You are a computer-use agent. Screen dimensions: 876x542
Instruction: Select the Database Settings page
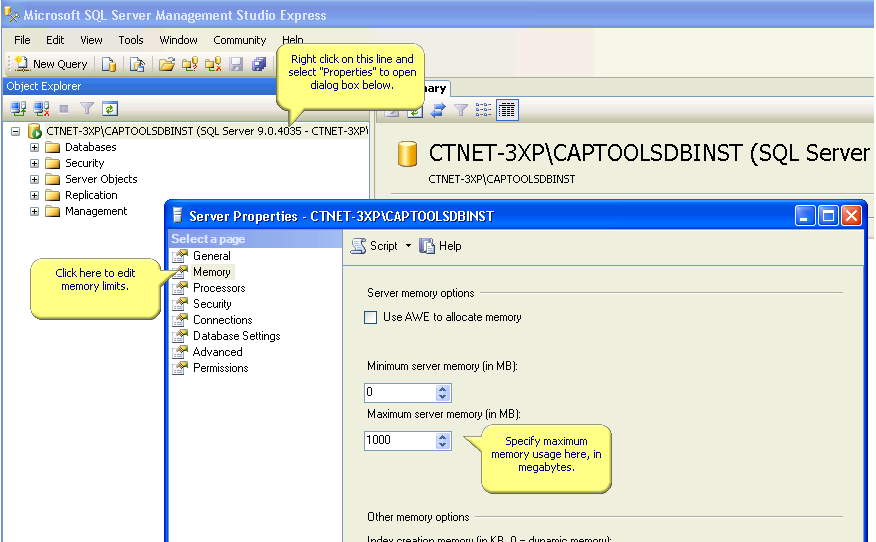236,336
